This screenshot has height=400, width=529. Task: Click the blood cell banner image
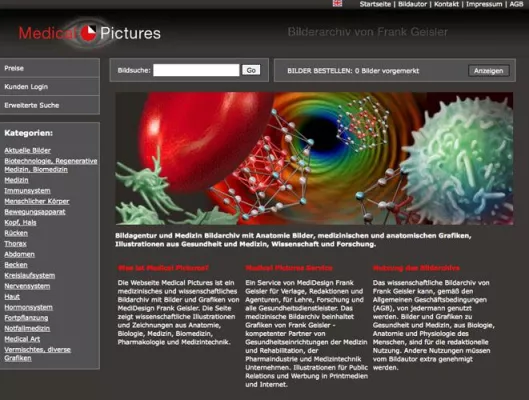pyautogui.click(x=314, y=159)
